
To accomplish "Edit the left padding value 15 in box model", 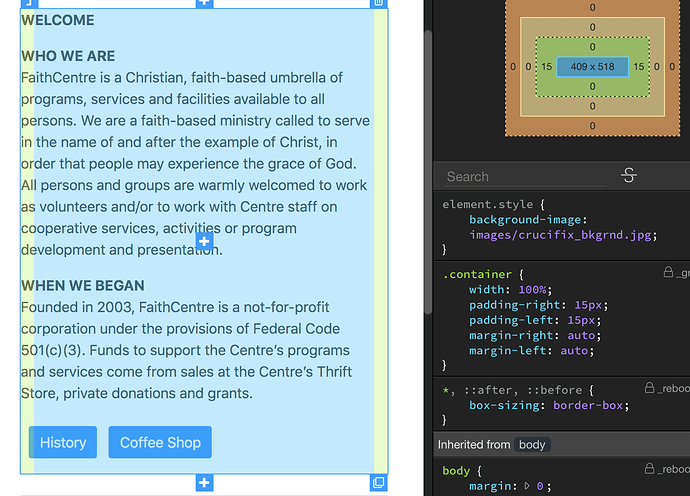I will 547,66.
